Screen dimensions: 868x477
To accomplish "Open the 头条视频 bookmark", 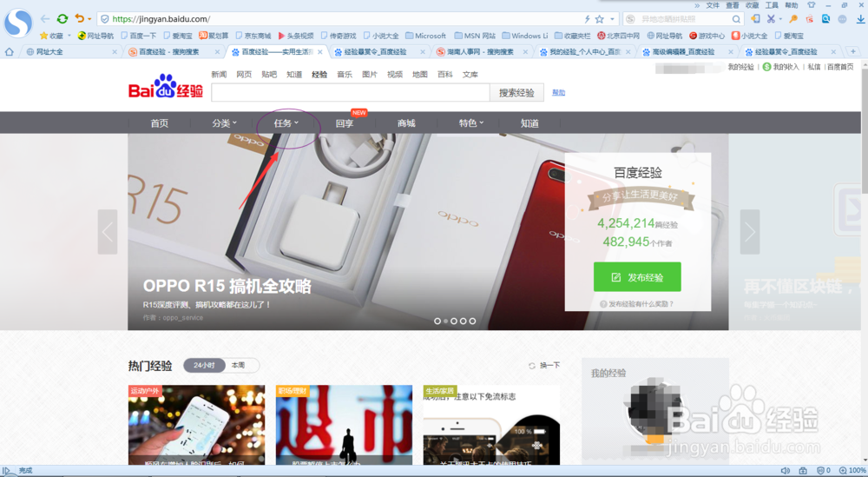I will coord(296,36).
